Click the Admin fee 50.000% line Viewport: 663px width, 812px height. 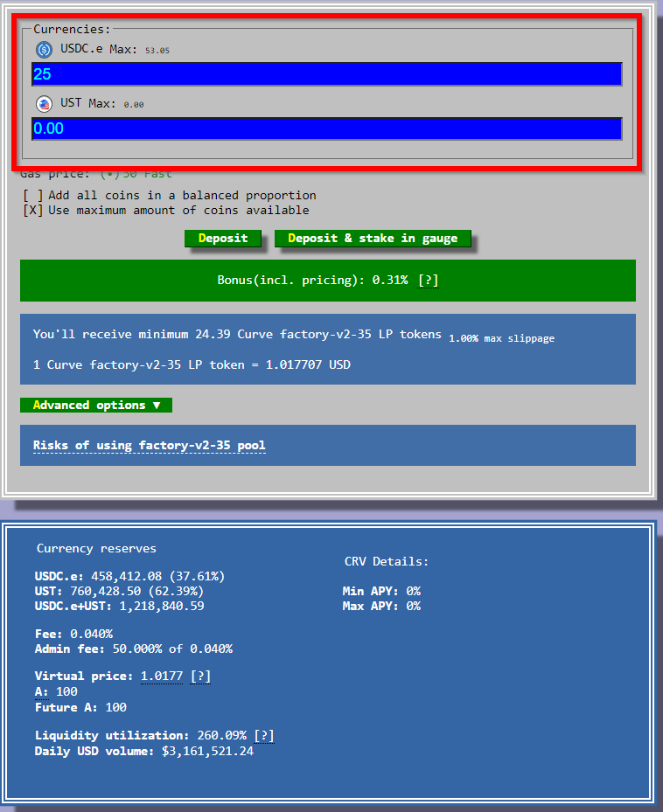click(x=134, y=649)
